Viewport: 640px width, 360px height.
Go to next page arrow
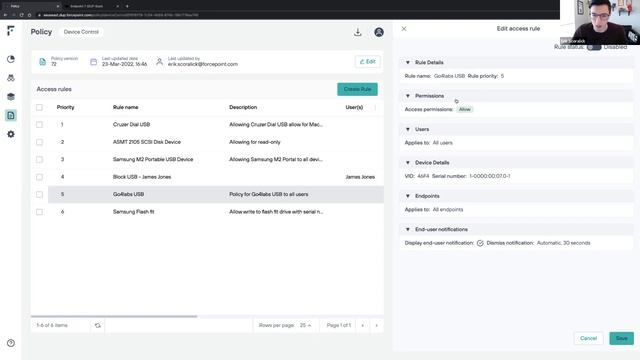(x=376, y=325)
